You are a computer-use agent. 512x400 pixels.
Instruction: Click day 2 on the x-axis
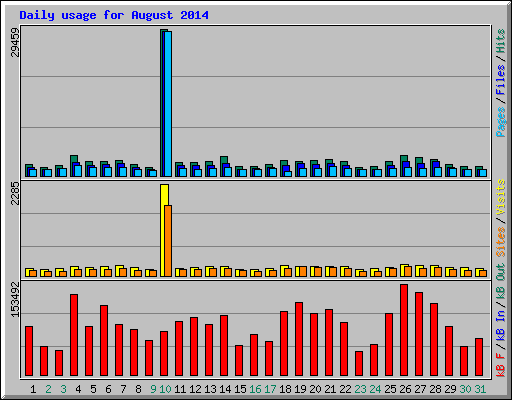click(48, 389)
